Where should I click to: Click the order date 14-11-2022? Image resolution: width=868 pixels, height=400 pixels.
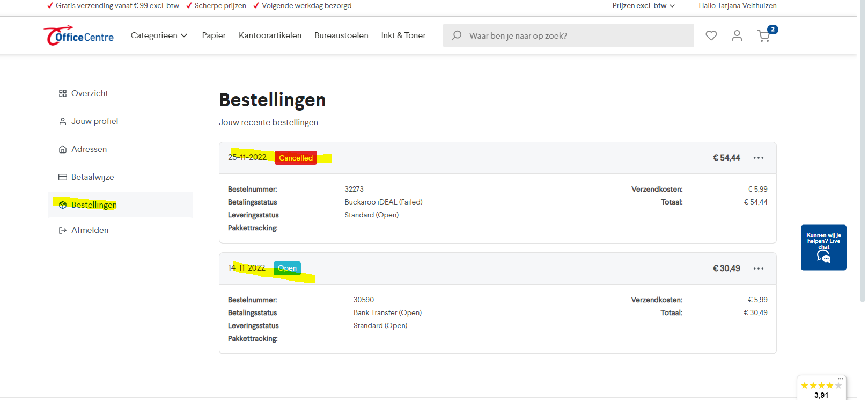[x=247, y=268]
